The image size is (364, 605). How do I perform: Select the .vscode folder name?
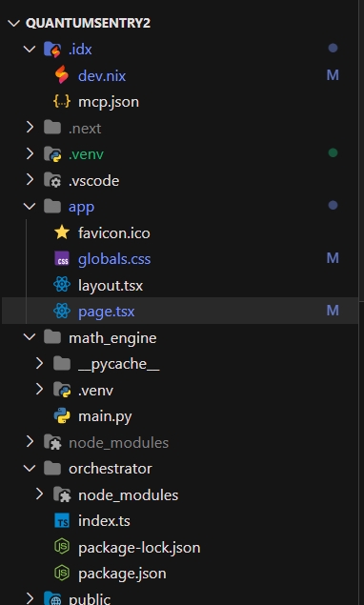(93, 181)
